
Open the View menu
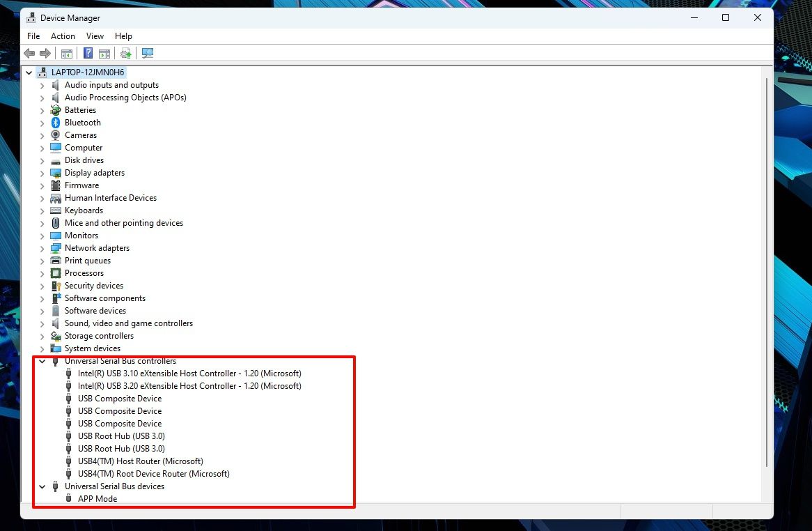coord(95,36)
